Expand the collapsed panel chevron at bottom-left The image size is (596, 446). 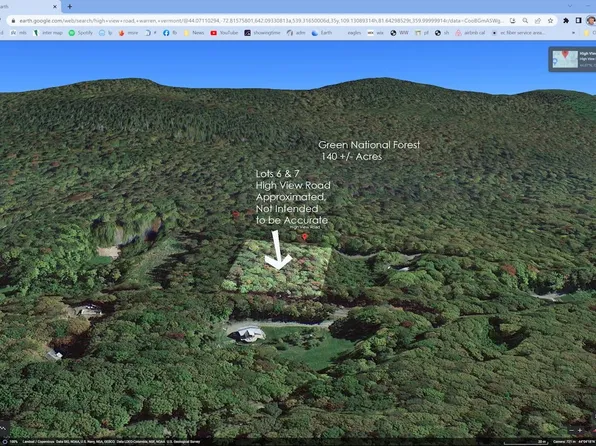3,428
